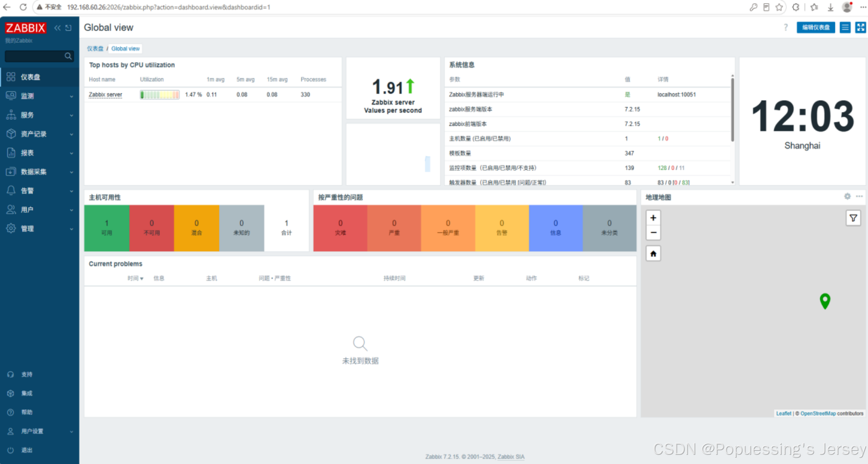The image size is (868, 464).
Task: Open the browser extensions puzzle icon
Action: coord(796,7)
